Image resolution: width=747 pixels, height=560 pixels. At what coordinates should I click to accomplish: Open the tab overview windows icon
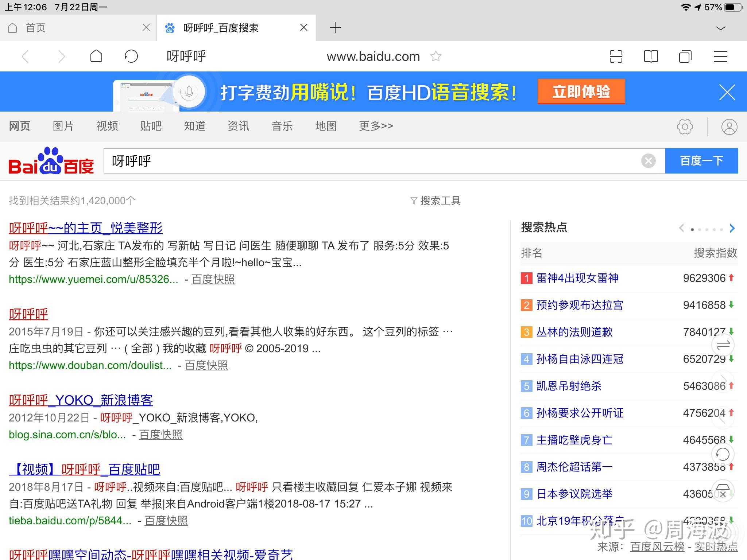(x=685, y=57)
